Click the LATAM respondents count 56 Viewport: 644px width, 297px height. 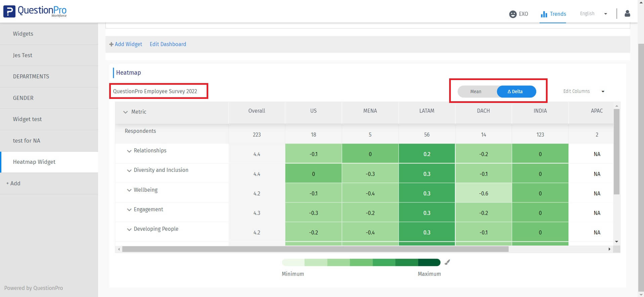point(427,135)
